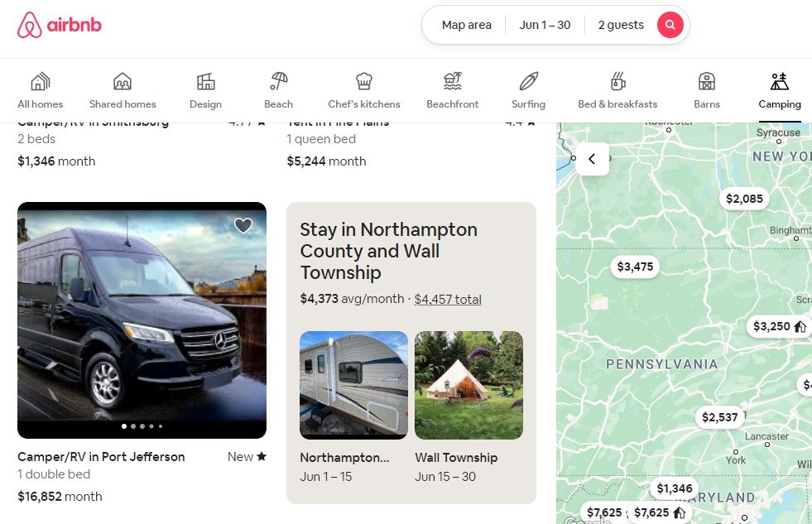Open the Wall Township split-stay thumbnail

468,384
